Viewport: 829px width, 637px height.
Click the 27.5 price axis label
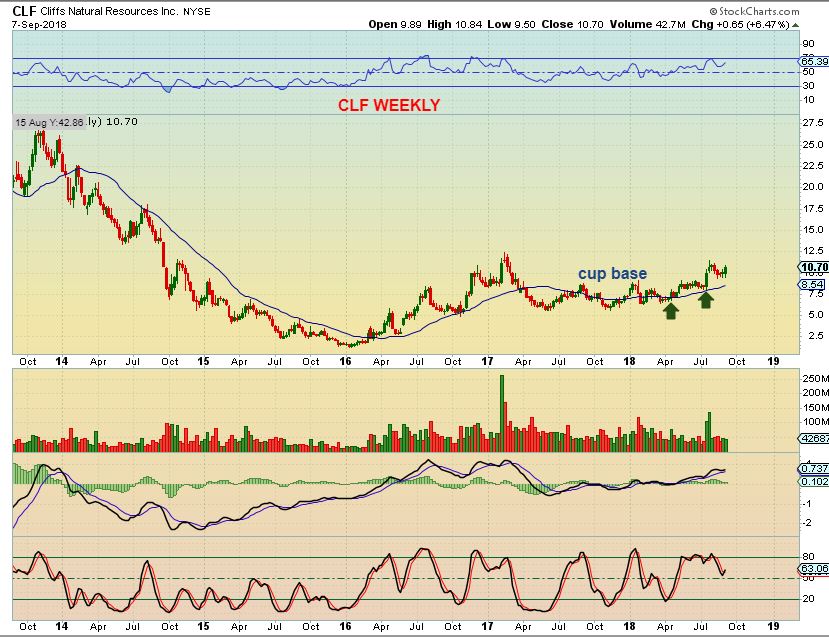[813, 123]
